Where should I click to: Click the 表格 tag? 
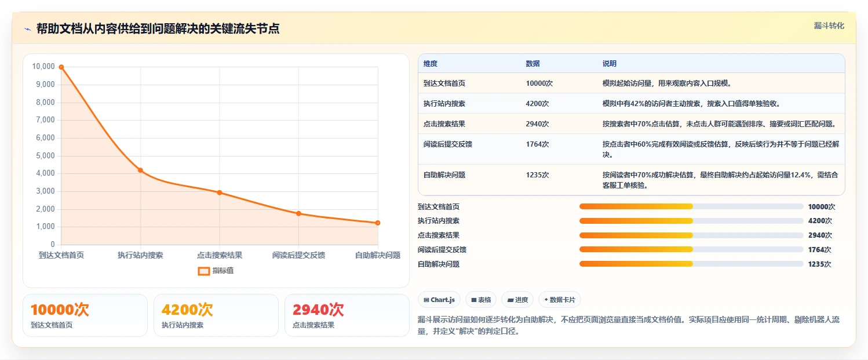(x=481, y=300)
